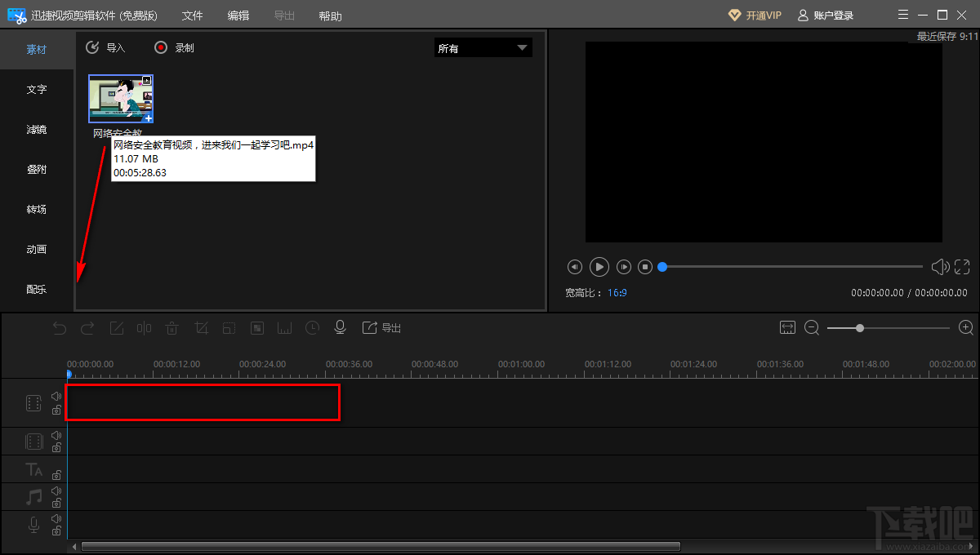Step forward one frame in preview
Image resolution: width=980 pixels, height=555 pixels.
click(x=624, y=267)
